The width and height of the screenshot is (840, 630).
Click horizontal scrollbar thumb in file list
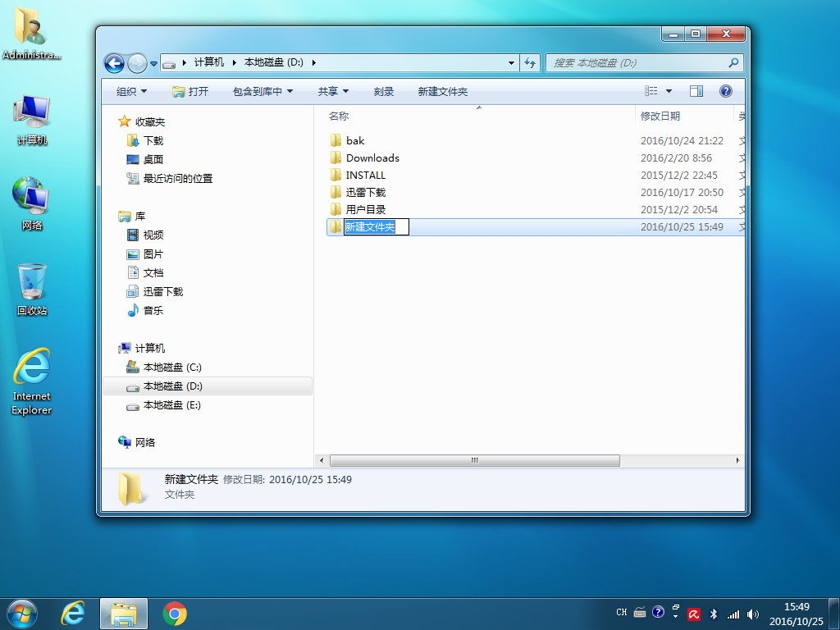pos(475,461)
